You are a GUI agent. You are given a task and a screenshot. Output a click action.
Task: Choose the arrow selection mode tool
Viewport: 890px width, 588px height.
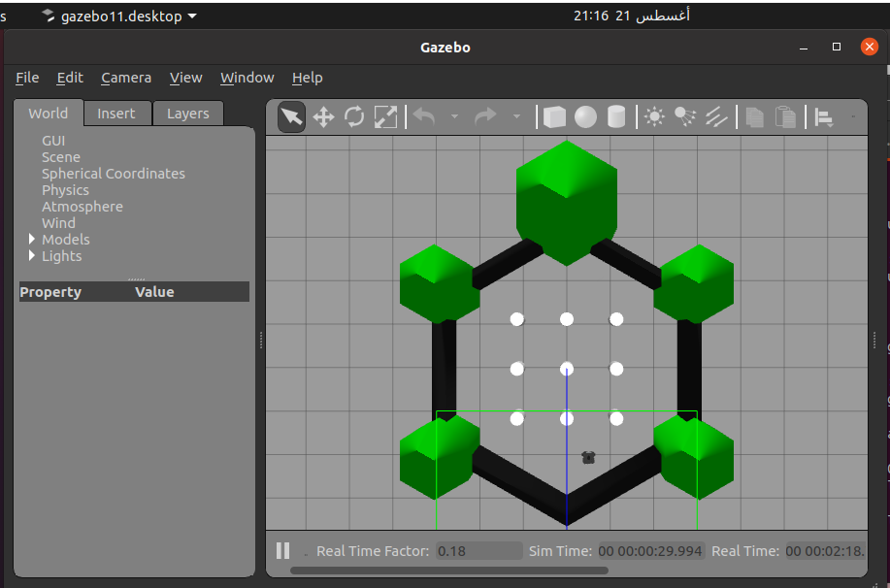coord(292,116)
